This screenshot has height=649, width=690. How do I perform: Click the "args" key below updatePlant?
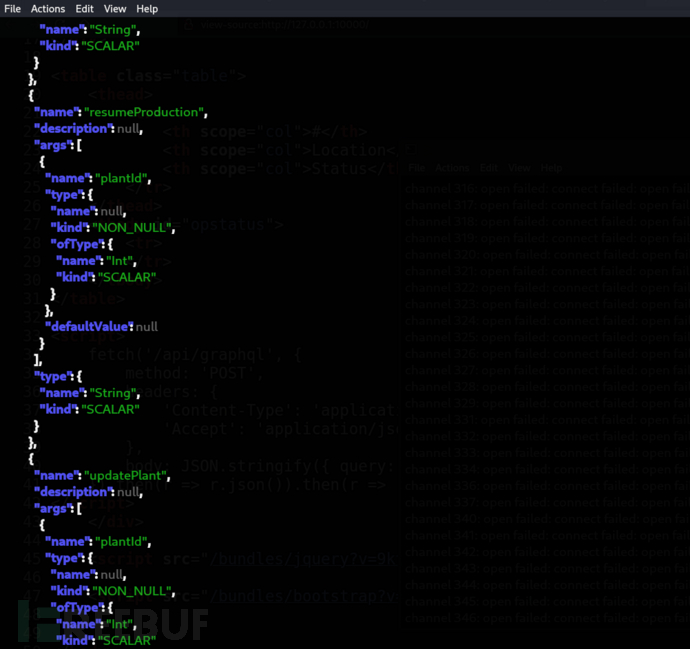[x=55, y=509]
